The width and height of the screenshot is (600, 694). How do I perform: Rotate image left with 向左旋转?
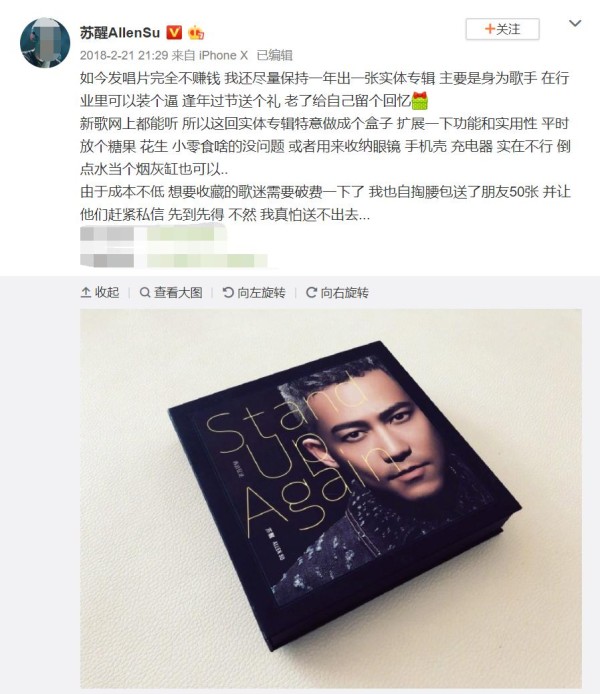[x=254, y=293]
